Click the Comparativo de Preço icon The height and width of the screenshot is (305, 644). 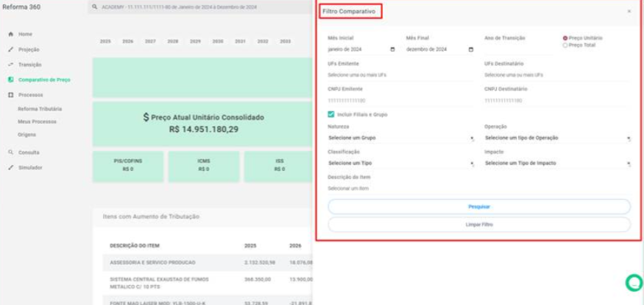coord(11,80)
